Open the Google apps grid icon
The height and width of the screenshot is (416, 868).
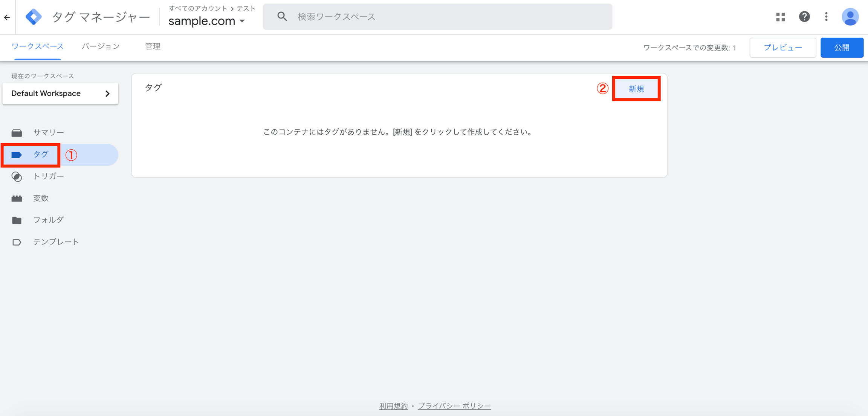[x=780, y=17]
